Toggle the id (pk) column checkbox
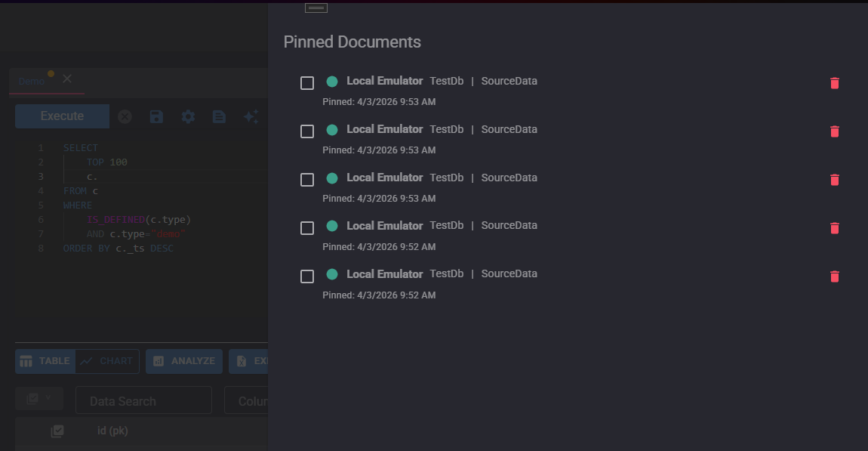868x451 pixels. click(57, 431)
